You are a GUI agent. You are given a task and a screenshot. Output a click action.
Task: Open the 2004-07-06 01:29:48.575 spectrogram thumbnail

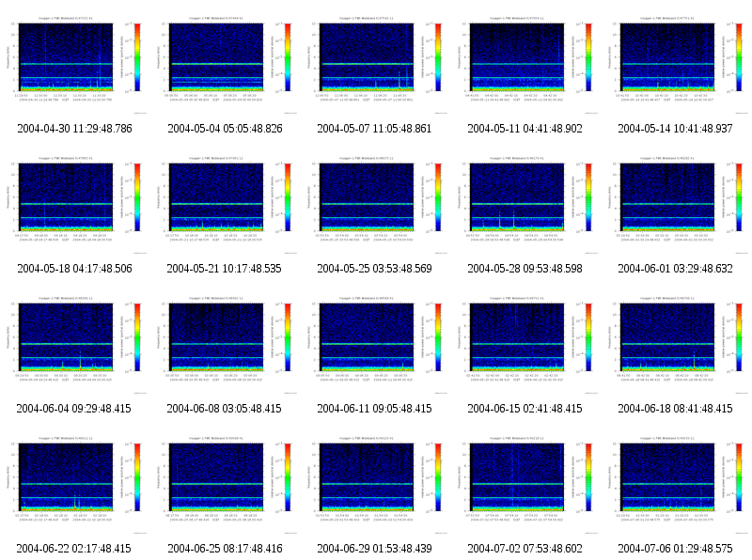coord(676,484)
